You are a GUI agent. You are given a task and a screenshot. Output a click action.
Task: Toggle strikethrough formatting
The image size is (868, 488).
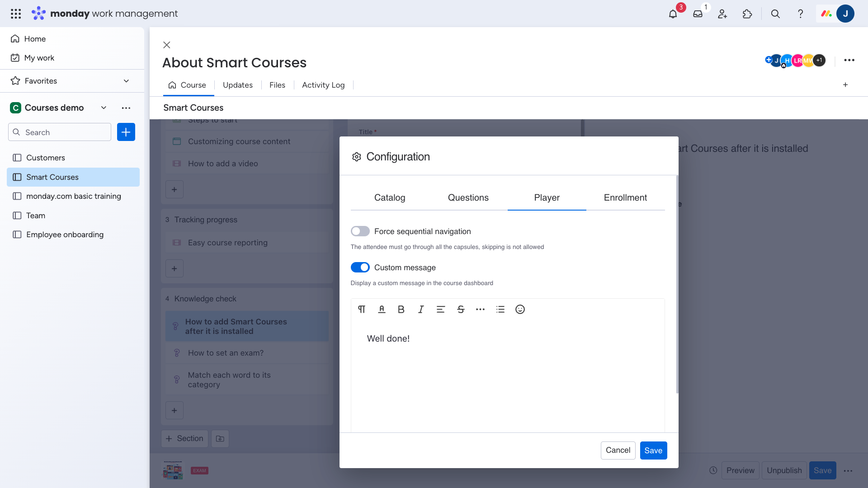461,310
